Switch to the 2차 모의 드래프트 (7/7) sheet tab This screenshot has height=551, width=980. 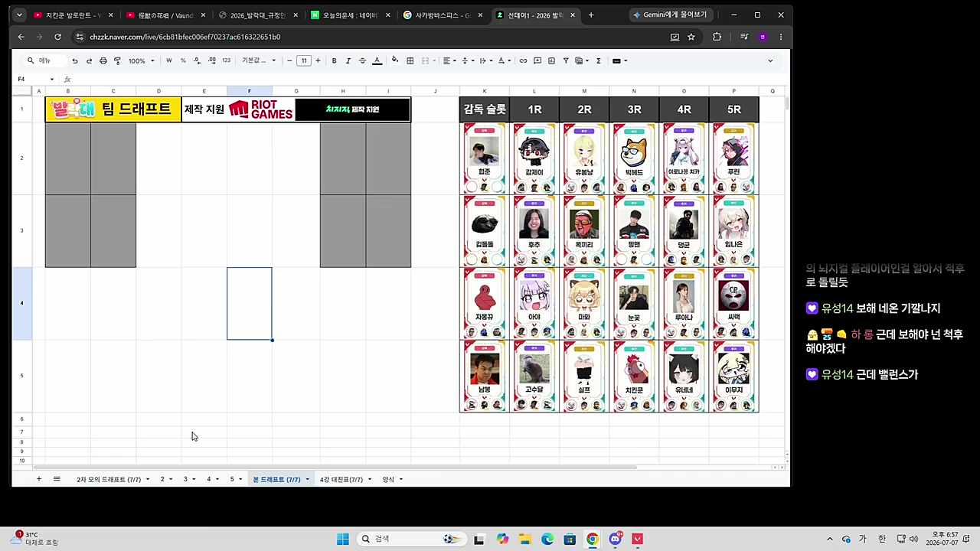(108, 479)
